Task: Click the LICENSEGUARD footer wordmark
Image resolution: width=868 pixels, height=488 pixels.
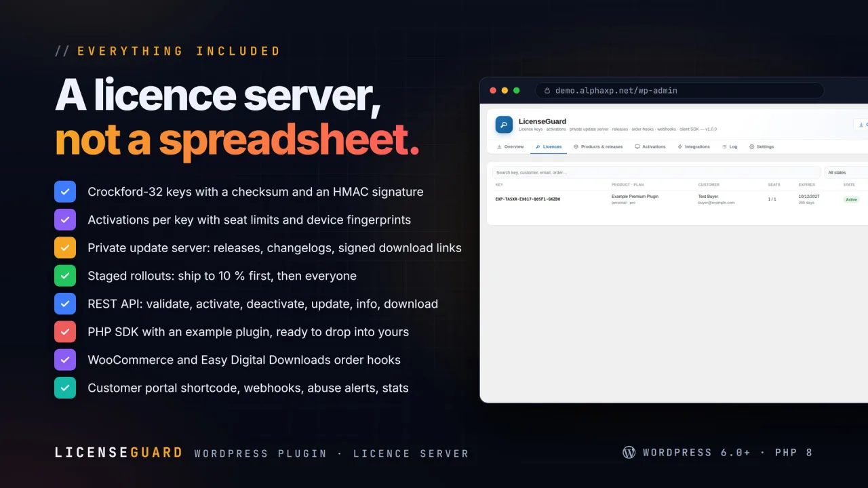Action: pyautogui.click(x=119, y=453)
